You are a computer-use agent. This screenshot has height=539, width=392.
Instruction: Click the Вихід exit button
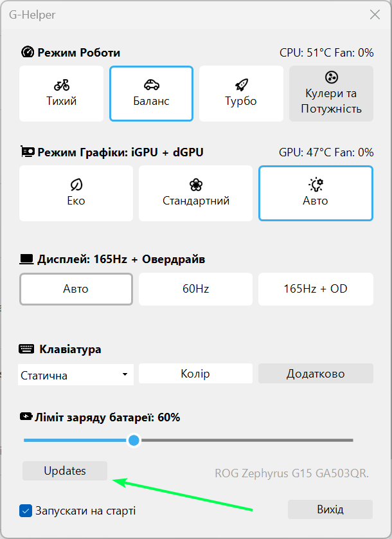tap(330, 509)
